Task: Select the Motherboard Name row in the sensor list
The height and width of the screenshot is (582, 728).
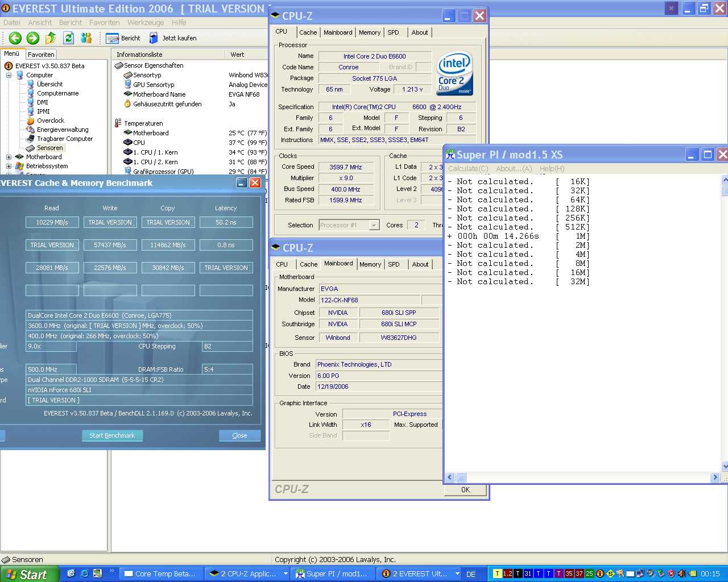Action: 159,94
